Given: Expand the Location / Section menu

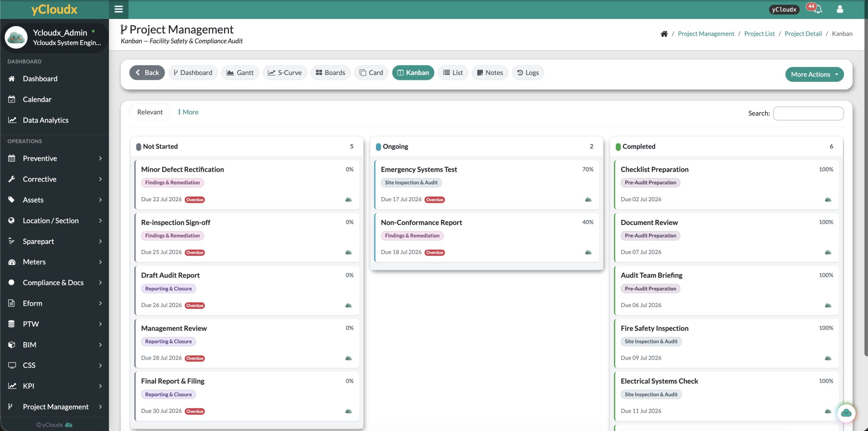Looking at the screenshot, I should point(54,221).
